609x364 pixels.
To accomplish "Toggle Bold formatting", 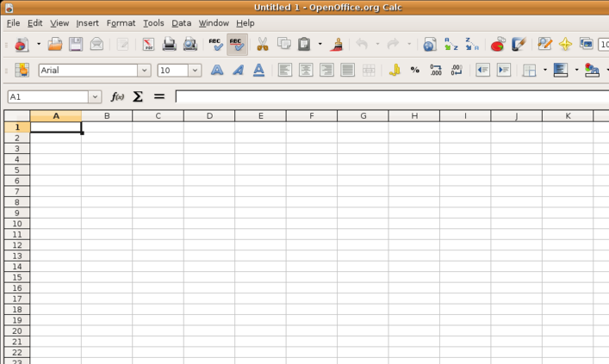I will click(217, 71).
